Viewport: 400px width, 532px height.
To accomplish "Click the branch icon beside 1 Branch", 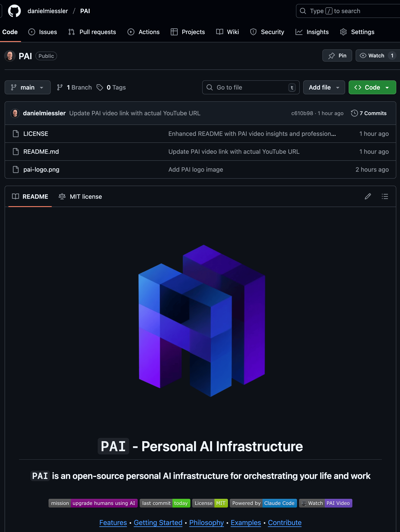I will 60,88.
